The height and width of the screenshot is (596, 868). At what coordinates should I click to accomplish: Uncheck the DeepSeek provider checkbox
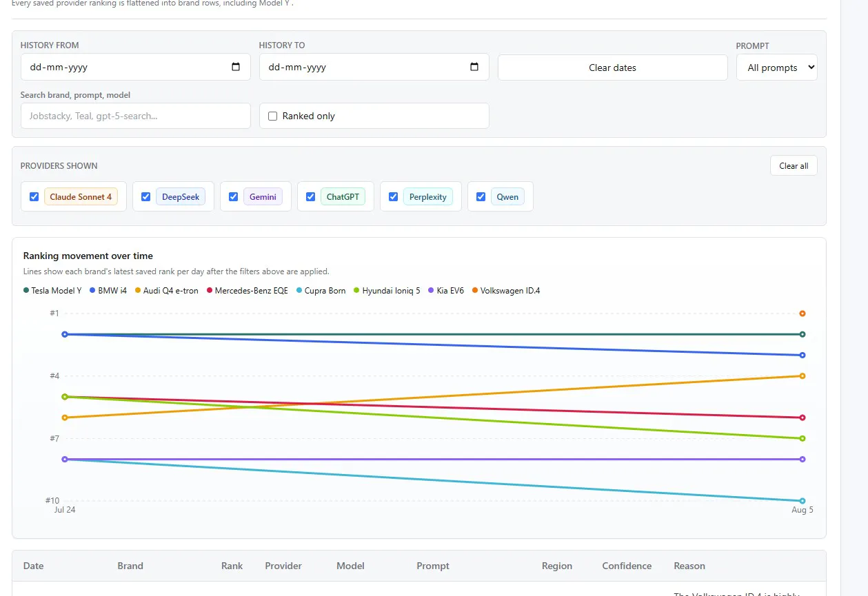tap(146, 196)
